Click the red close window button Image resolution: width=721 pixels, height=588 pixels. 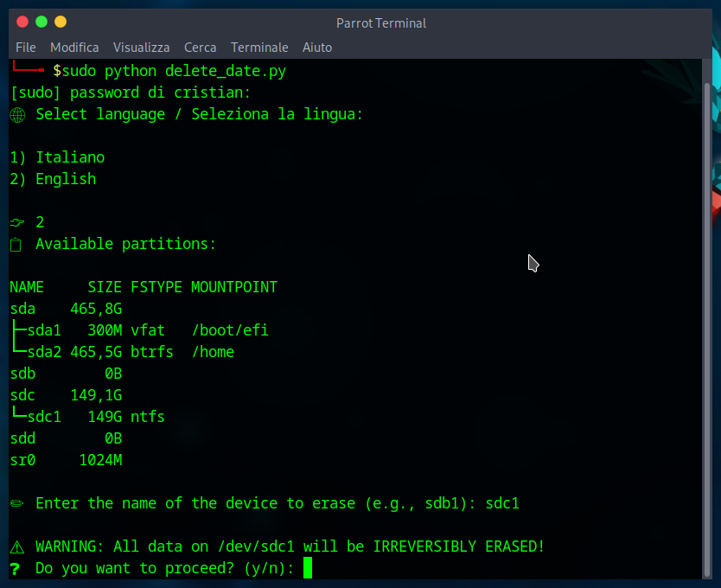22,22
